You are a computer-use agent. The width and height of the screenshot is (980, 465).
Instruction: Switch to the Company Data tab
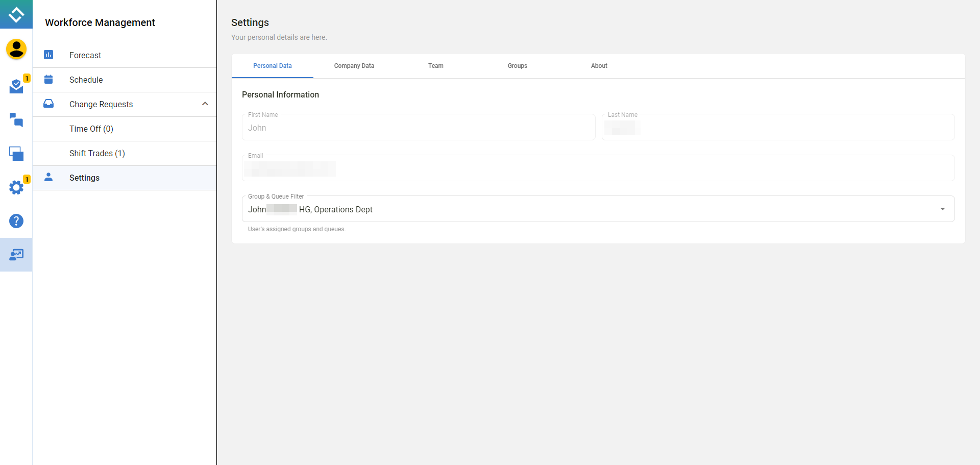tap(354, 66)
